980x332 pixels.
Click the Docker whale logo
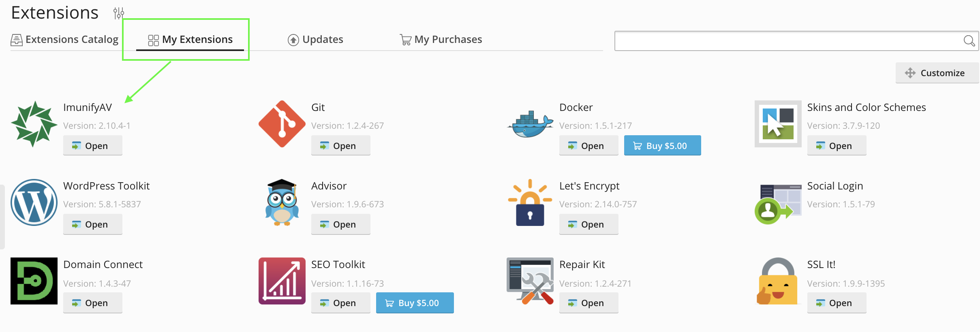[x=530, y=124]
